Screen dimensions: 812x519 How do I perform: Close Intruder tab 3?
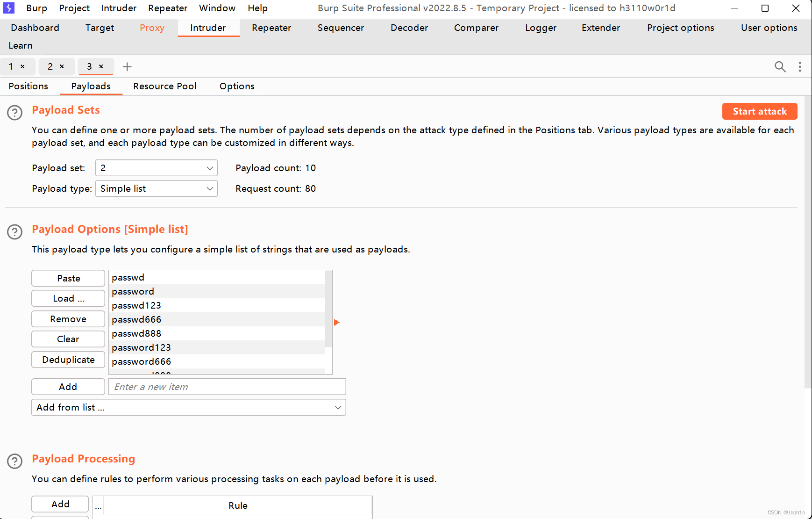click(101, 67)
